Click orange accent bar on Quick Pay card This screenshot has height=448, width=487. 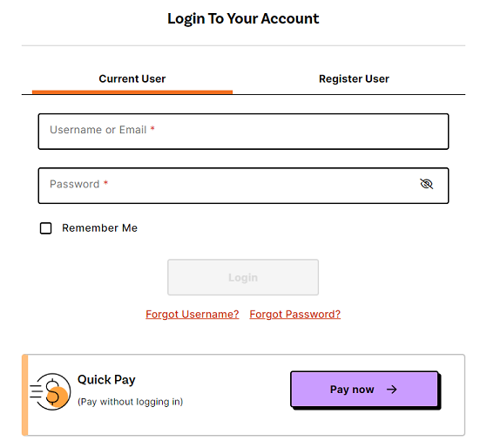click(25, 395)
